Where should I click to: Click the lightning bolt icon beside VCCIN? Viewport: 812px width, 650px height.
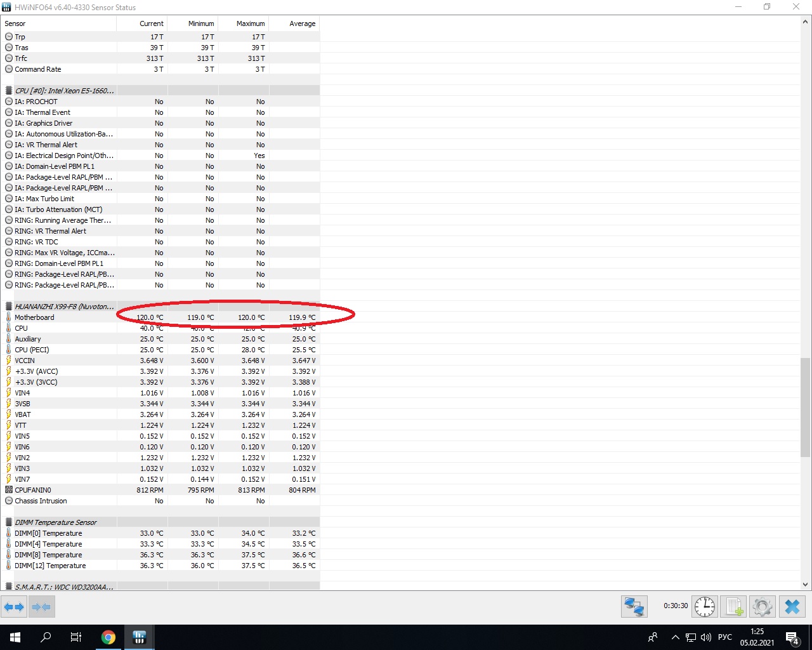point(8,361)
